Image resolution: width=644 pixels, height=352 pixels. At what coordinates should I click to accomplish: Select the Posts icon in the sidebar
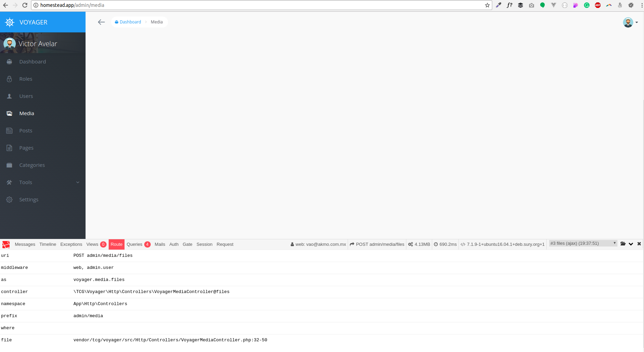coord(9,130)
